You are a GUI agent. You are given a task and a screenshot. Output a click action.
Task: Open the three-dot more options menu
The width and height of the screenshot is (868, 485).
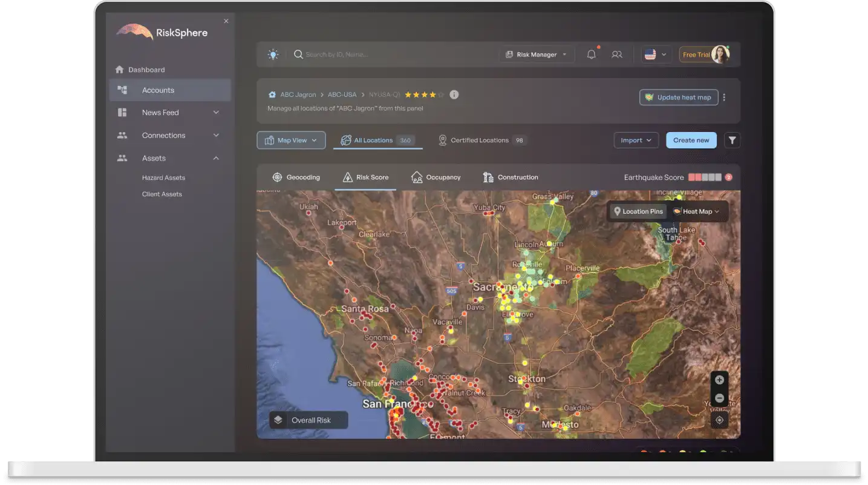click(x=724, y=97)
